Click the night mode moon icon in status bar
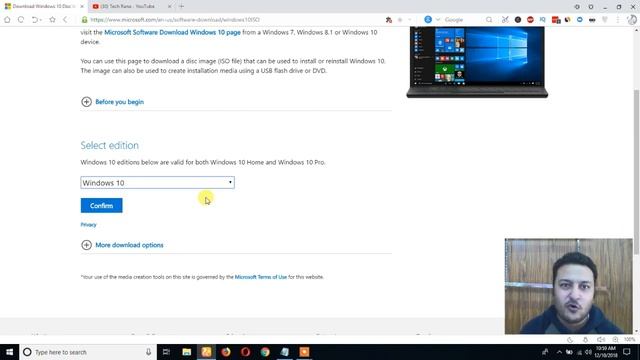Viewport: 640px width, 360px height. [x=570, y=340]
